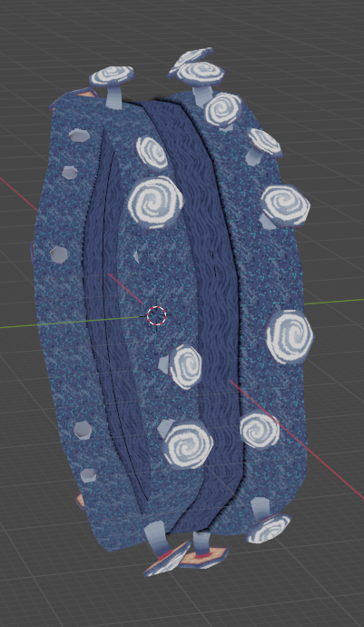The image size is (364, 627).
Task: Click the red-white 3D cursor crosshair
Action: click(x=157, y=315)
